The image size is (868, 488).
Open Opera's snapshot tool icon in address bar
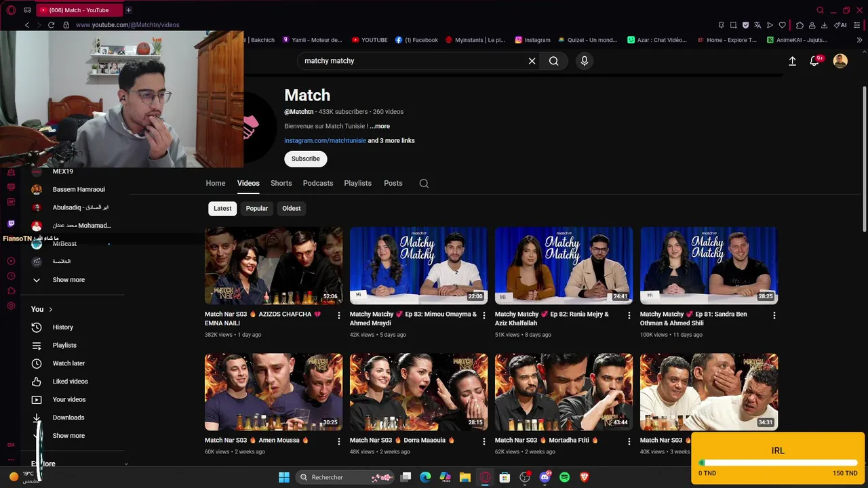coord(733,25)
